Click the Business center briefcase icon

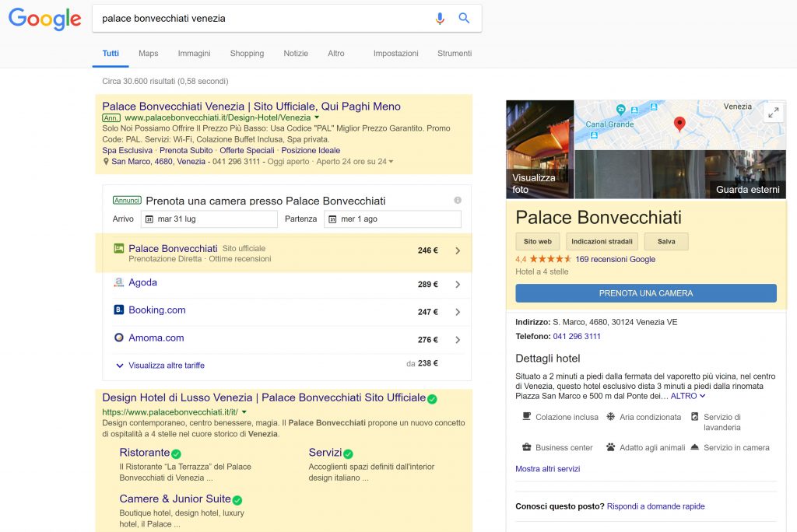(x=527, y=447)
